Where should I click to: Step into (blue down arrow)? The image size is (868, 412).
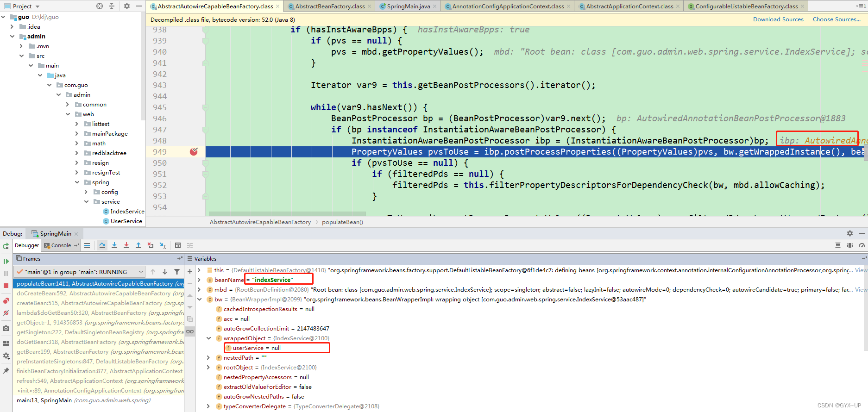coord(114,245)
